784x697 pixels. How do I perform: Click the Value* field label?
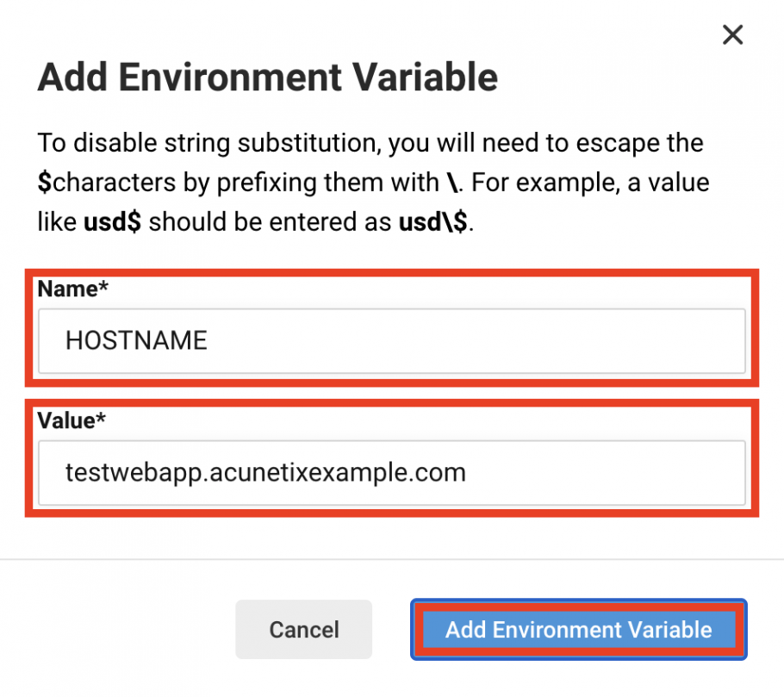(x=72, y=420)
